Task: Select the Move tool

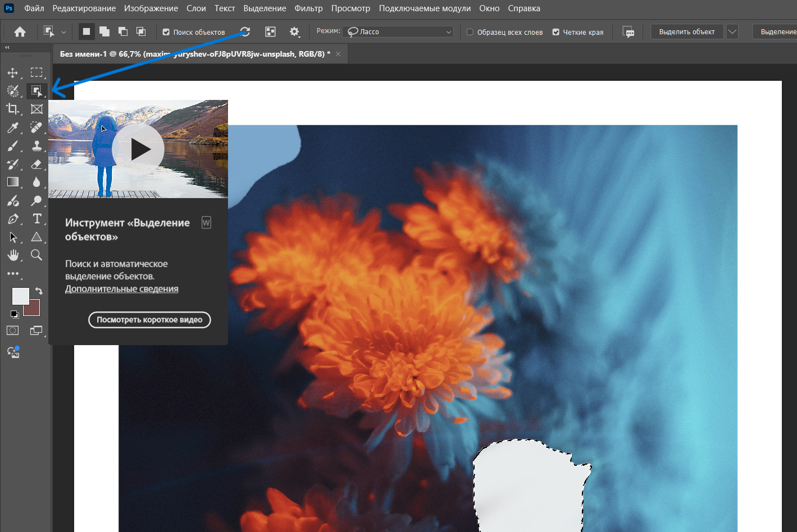Action: pyautogui.click(x=12, y=73)
